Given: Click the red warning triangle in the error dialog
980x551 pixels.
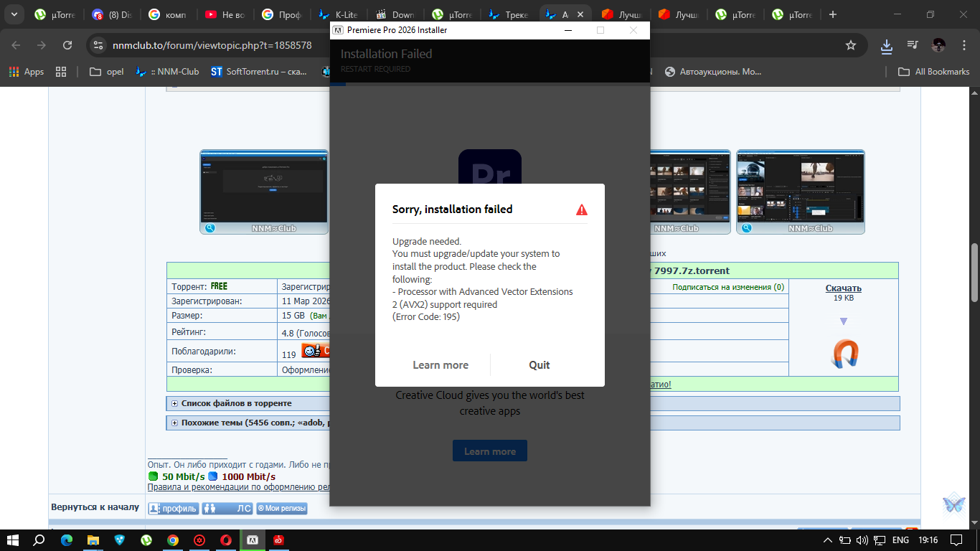Looking at the screenshot, I should (581, 209).
